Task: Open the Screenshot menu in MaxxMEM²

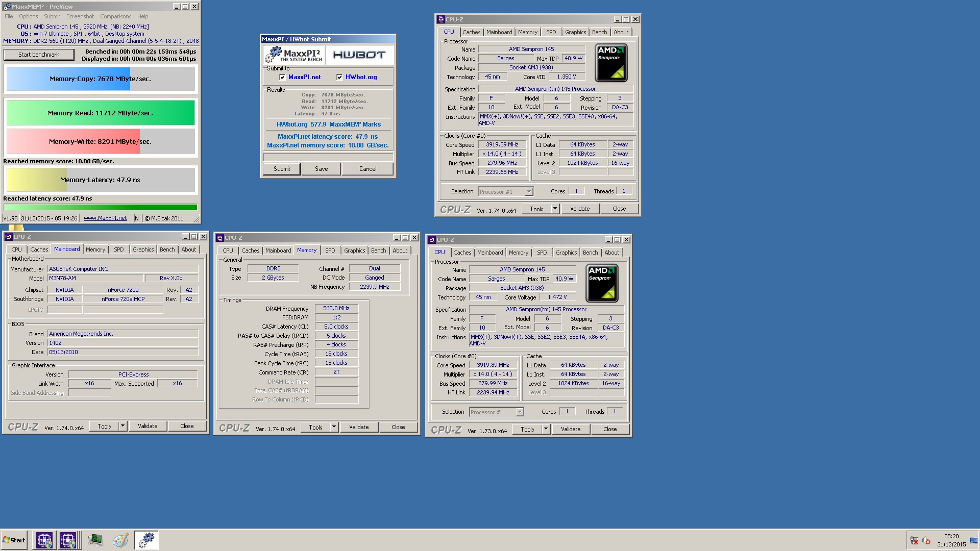Action: tap(80, 16)
